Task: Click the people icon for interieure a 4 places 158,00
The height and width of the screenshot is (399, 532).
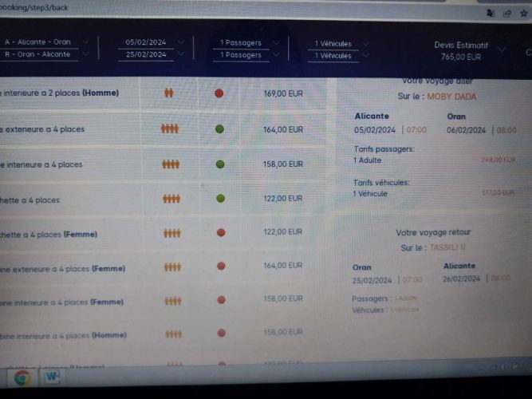Action: coord(171,164)
